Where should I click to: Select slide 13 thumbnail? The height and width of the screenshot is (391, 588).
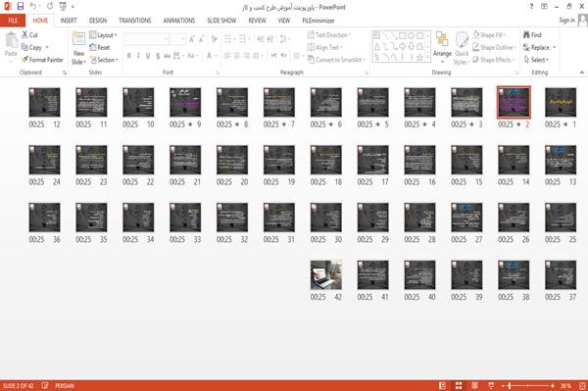(561, 160)
